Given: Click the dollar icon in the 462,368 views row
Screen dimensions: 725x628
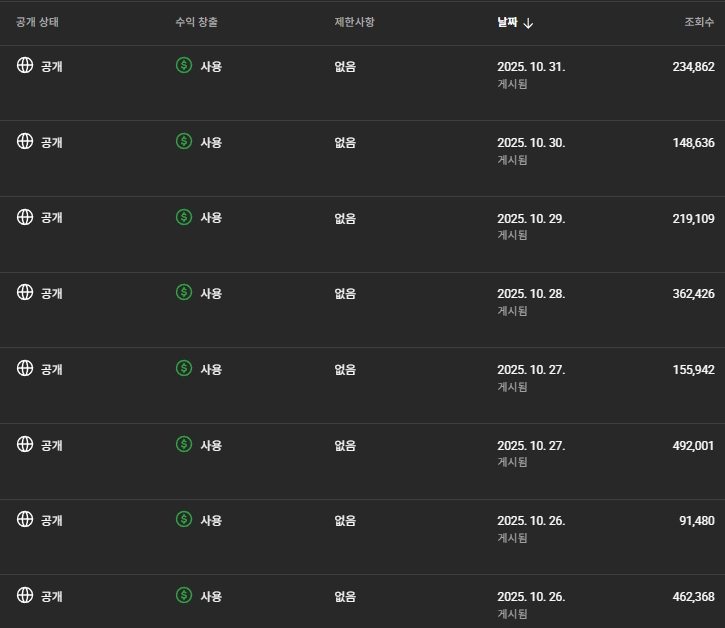Looking at the screenshot, I should 183,595.
